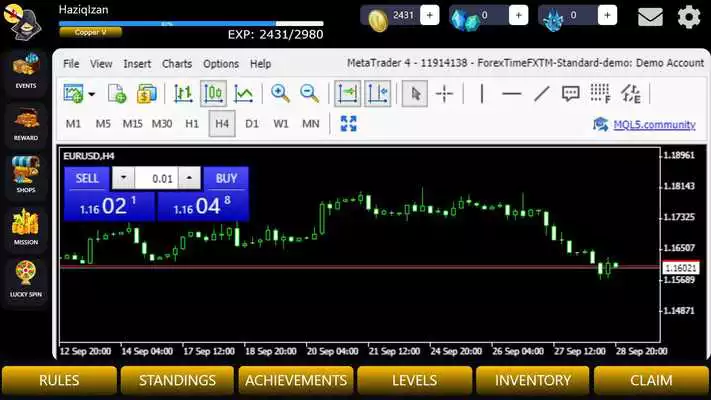Select the M5 timeframe

pos(103,124)
